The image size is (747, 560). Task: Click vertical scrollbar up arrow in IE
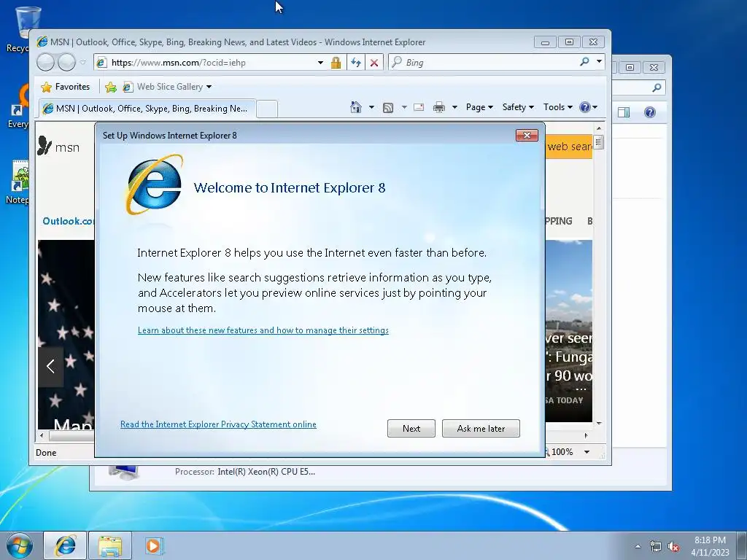click(x=599, y=128)
